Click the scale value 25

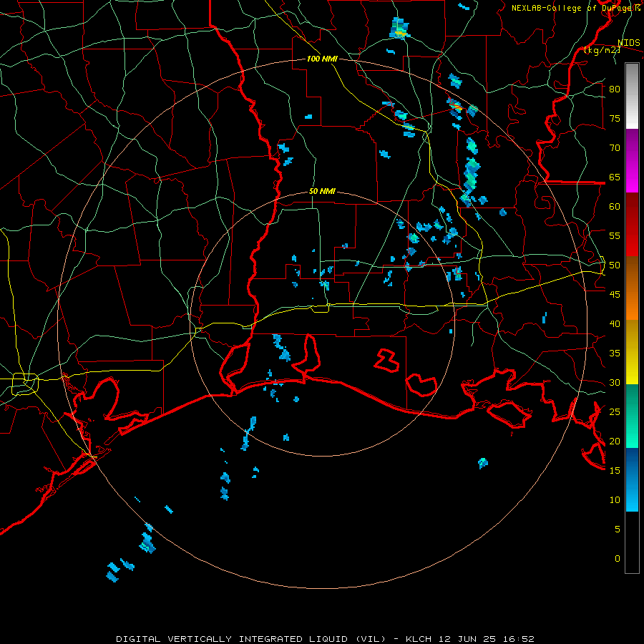tap(615, 412)
